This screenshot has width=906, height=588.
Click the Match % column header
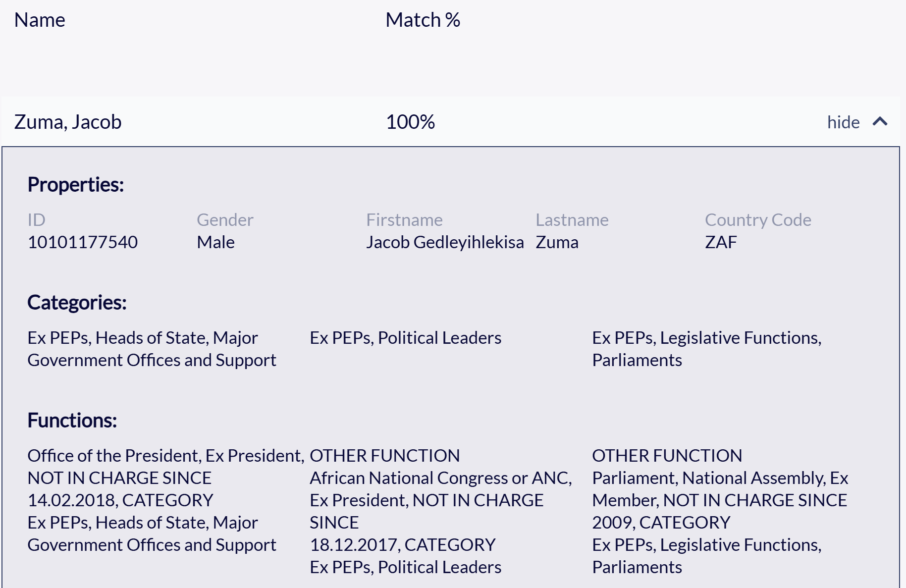[423, 20]
